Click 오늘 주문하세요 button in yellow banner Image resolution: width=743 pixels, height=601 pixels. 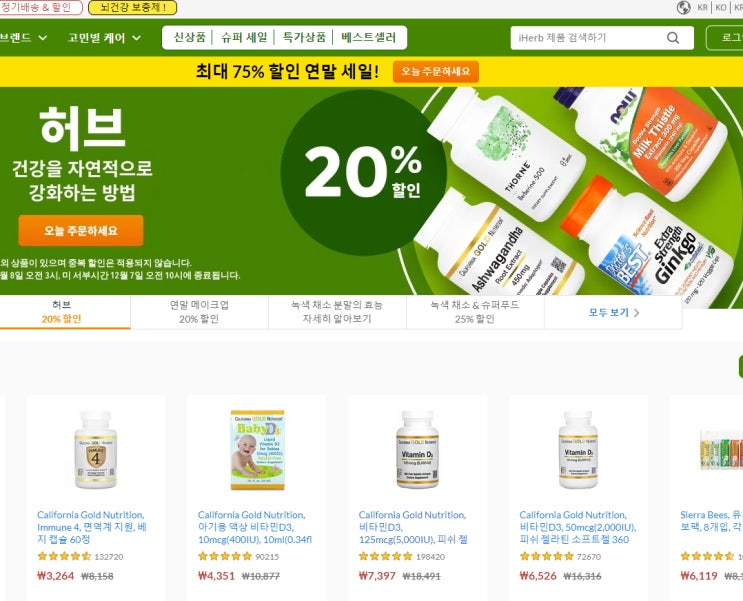pos(435,72)
